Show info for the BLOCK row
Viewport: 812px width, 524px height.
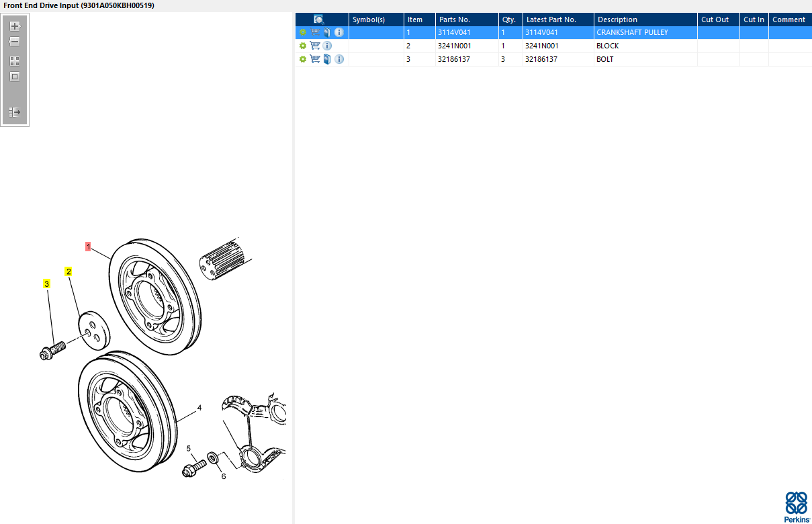click(x=327, y=46)
